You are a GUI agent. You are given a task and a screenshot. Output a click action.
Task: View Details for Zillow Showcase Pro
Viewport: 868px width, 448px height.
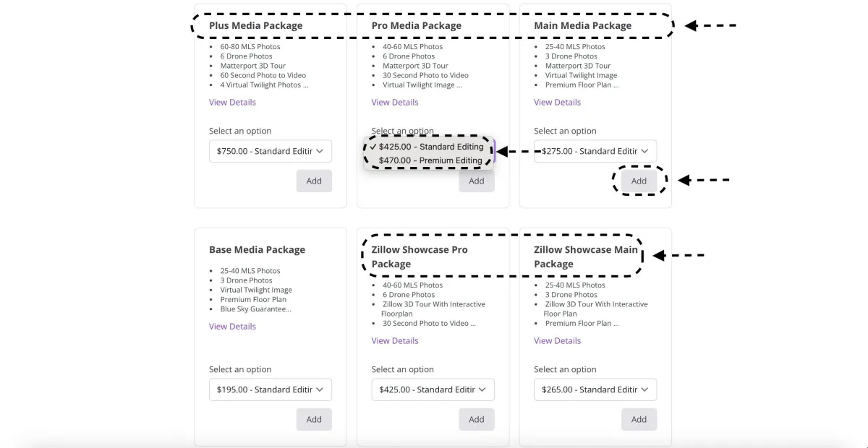pos(395,340)
